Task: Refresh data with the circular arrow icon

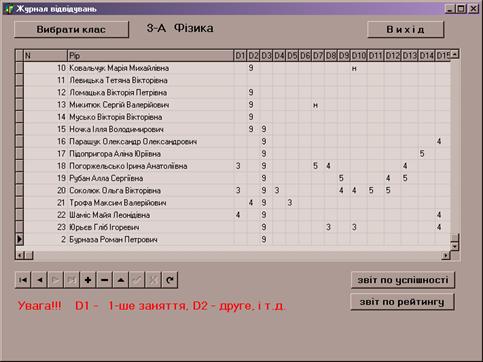Action: tap(170, 280)
